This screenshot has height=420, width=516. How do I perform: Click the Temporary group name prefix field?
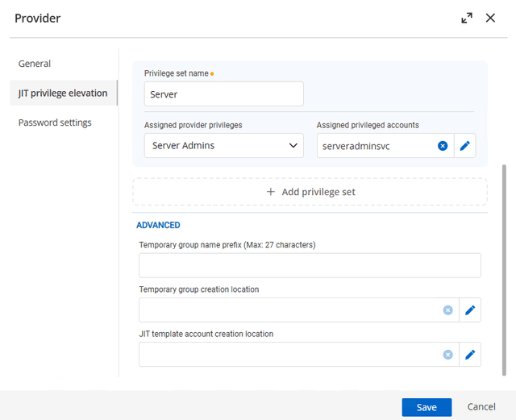[x=310, y=265]
